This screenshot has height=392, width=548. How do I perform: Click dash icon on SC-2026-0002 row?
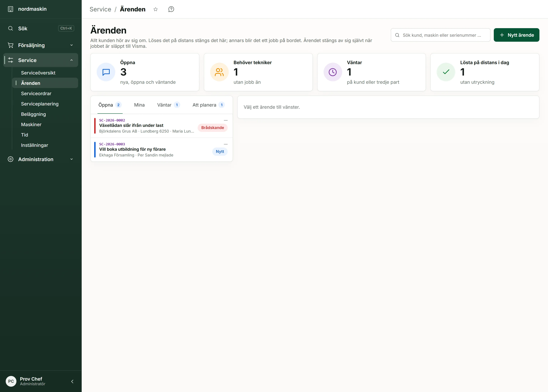(226, 120)
